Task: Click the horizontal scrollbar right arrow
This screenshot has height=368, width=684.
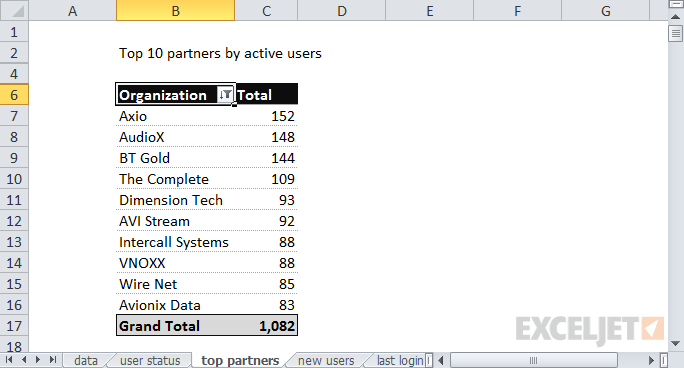Action: (651, 360)
